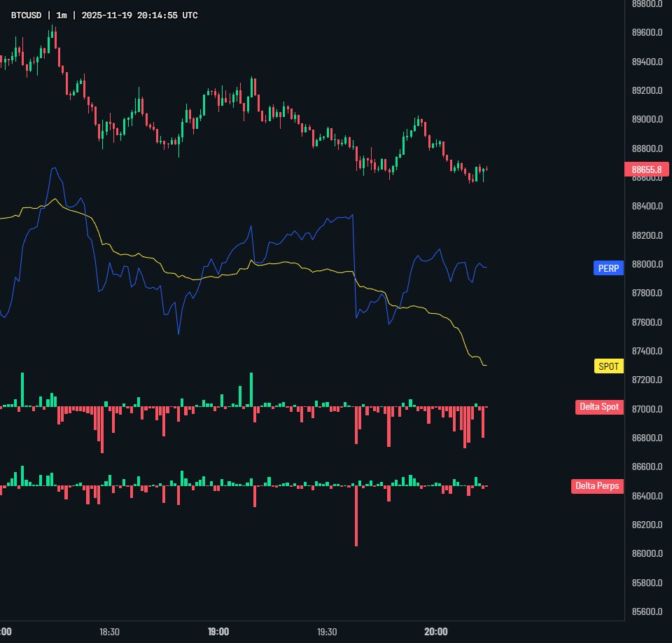Toggle visibility of the PERP line
This screenshot has width=672, height=643.
pyautogui.click(x=608, y=268)
